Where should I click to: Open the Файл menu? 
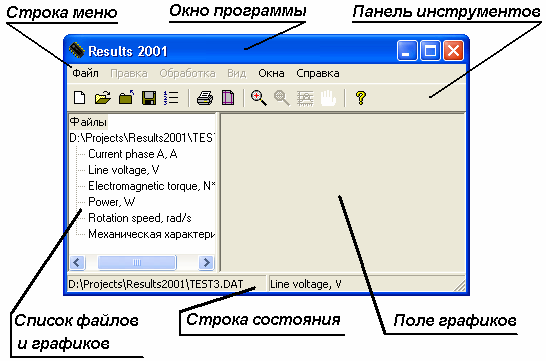pos(86,73)
